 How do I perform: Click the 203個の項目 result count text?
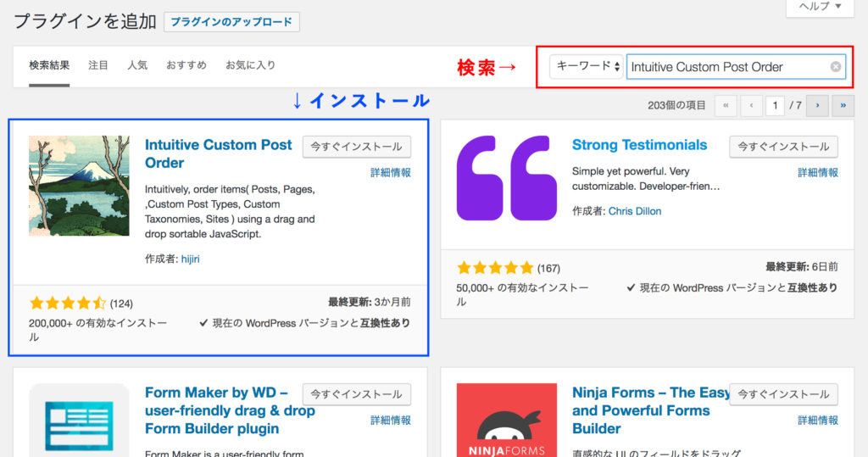click(x=676, y=105)
